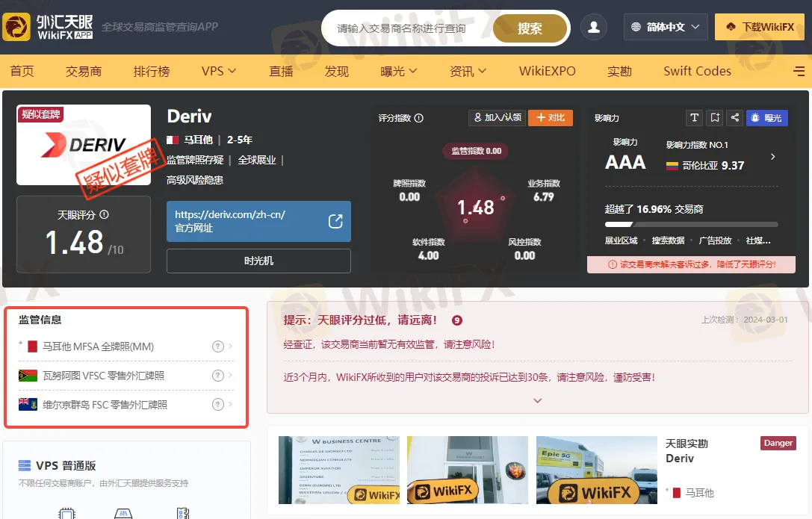The width and height of the screenshot is (812, 519).
Task: Open the 简体中文 language dropdown
Action: (x=665, y=28)
